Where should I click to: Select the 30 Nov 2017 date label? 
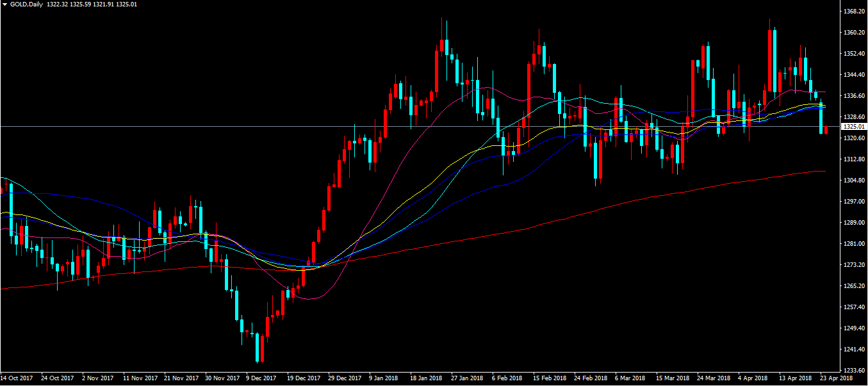coord(224,378)
